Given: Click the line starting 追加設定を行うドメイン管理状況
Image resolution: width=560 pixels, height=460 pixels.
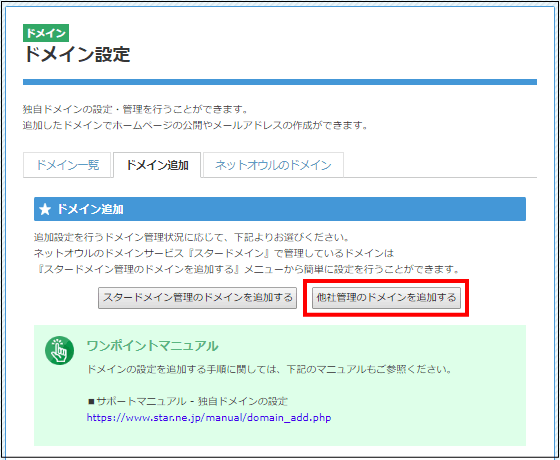Looking at the screenshot, I should (x=191, y=237).
